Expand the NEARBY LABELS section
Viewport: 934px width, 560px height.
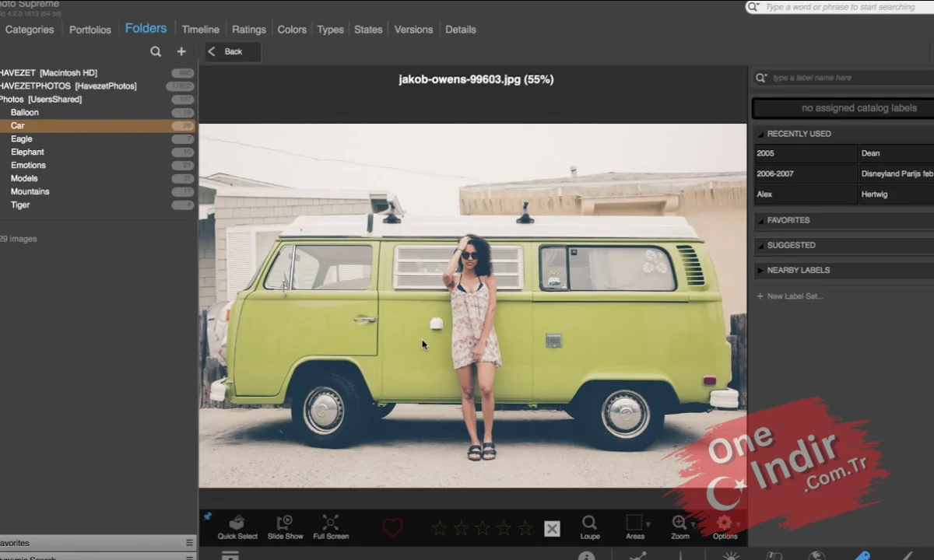click(x=844, y=270)
